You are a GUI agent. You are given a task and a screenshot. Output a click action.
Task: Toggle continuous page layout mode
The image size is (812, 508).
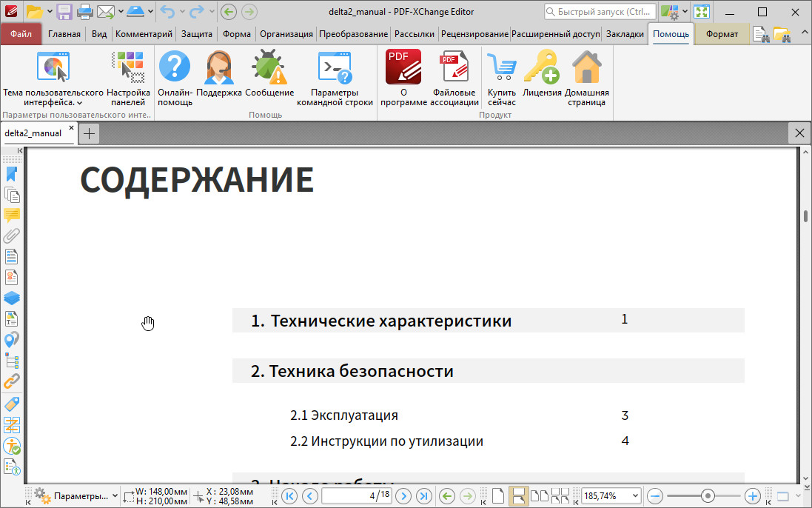tap(520, 495)
